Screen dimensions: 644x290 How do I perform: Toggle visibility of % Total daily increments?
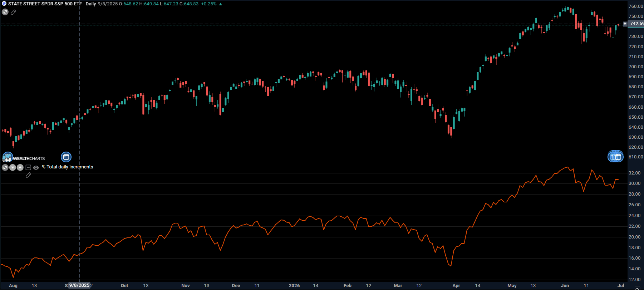pyautogui.click(x=36, y=167)
